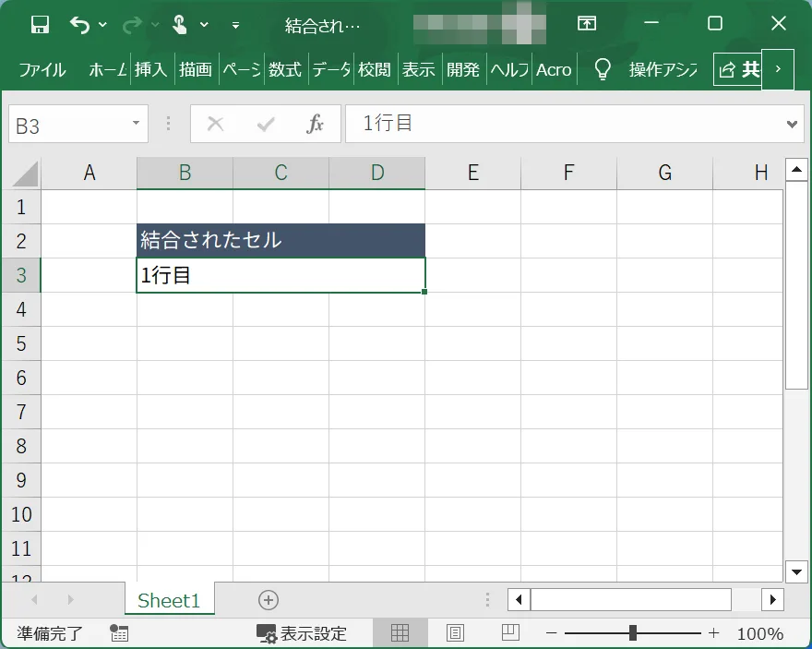Click the Insert Function fx icon
This screenshot has width=812, height=649.
click(316, 125)
